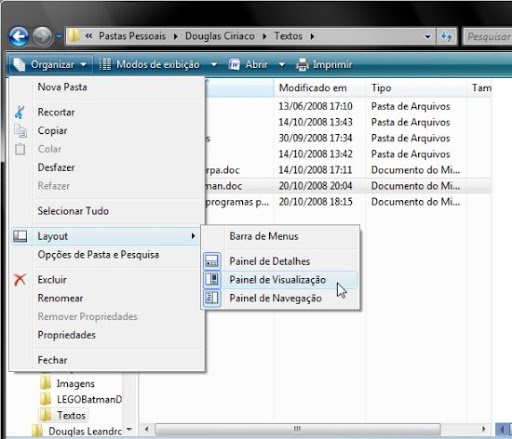This screenshot has width=512, height=439.
Task: Expand arrow after Douglas Ciriaco breadcrumb
Action: click(x=264, y=36)
